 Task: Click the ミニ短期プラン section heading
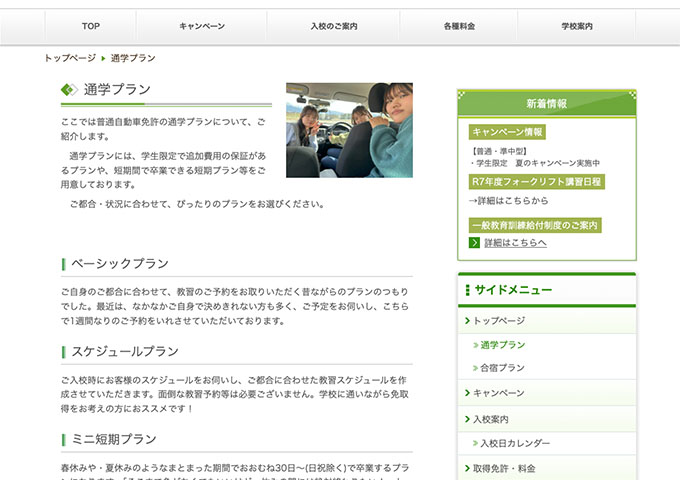114,440
